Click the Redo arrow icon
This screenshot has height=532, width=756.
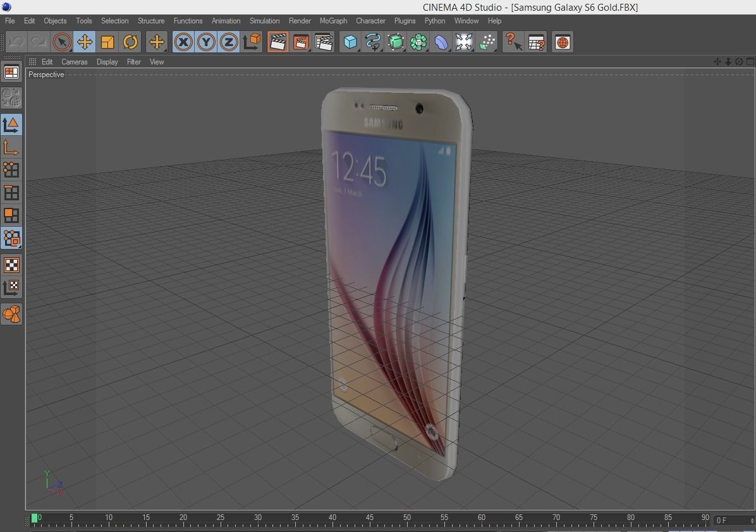pos(38,42)
